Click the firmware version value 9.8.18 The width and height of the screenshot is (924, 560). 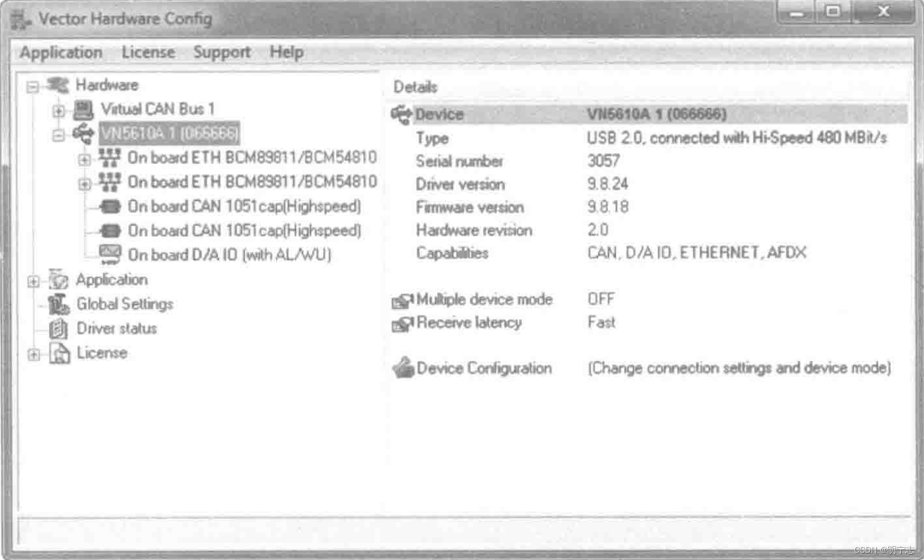tap(608, 207)
